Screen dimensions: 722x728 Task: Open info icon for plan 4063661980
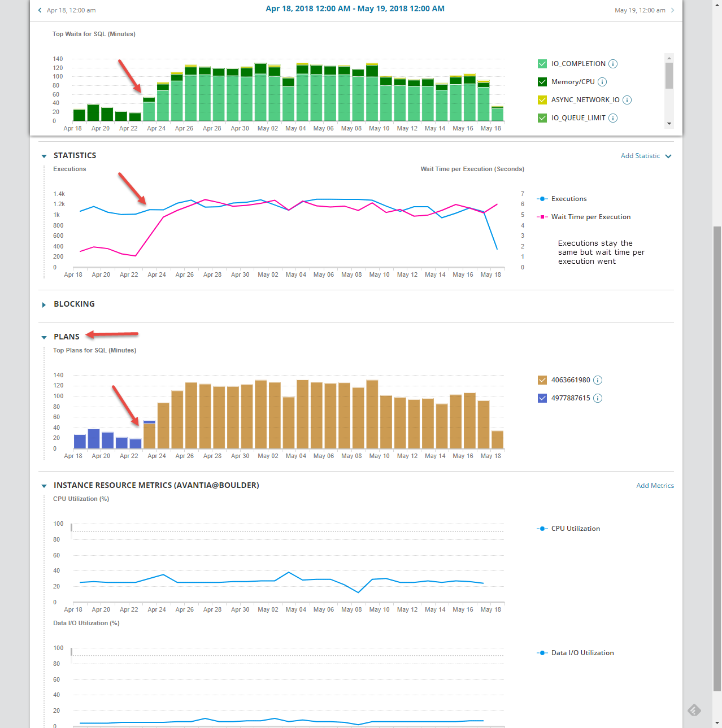click(598, 380)
